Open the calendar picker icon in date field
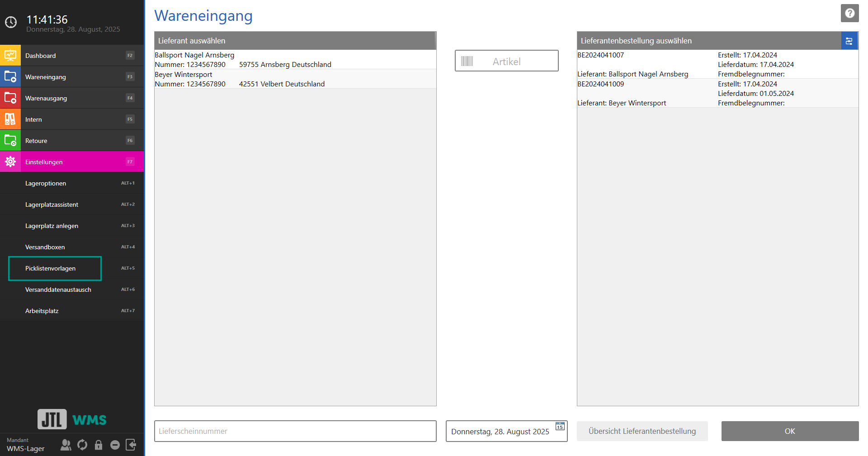The height and width of the screenshot is (456, 868). click(x=560, y=427)
